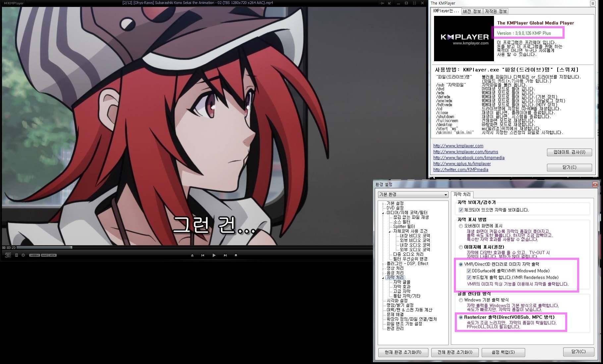Open the control box gear icon
This screenshot has width=603, height=364.
click(x=23, y=255)
